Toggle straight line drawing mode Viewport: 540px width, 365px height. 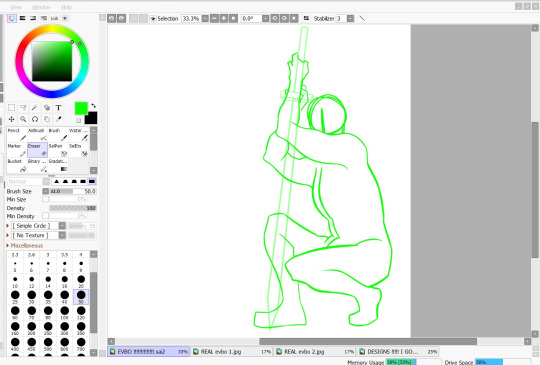tap(362, 18)
